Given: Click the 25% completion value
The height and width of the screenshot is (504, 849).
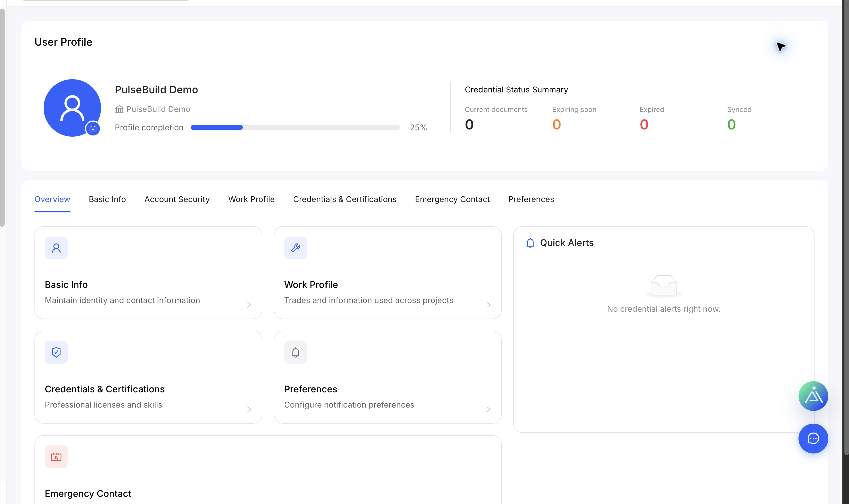Looking at the screenshot, I should [418, 128].
